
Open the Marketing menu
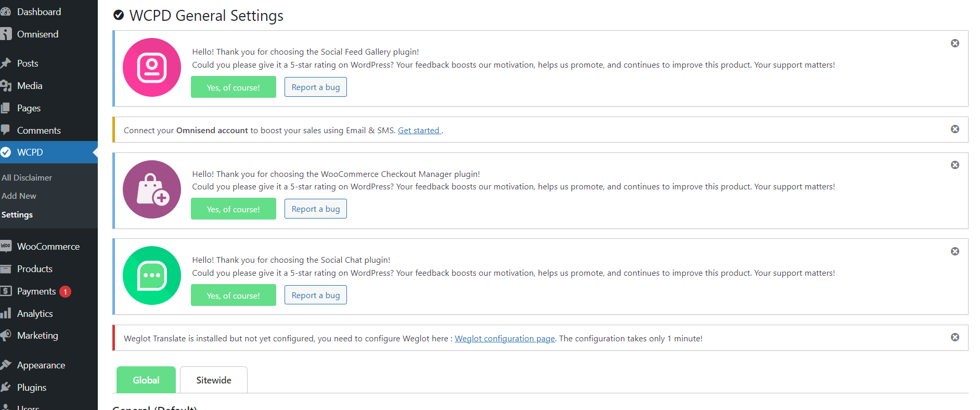point(37,336)
